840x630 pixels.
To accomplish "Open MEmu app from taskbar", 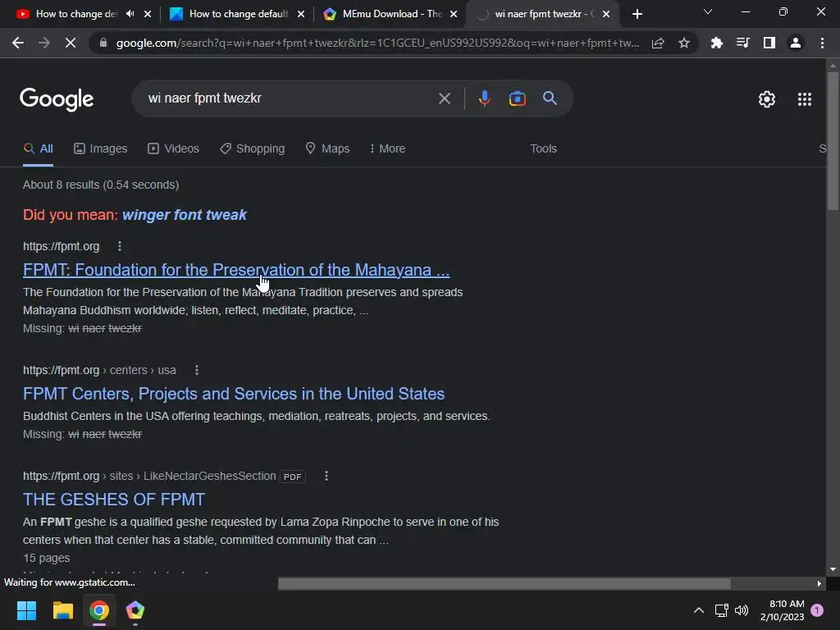I will click(x=135, y=610).
